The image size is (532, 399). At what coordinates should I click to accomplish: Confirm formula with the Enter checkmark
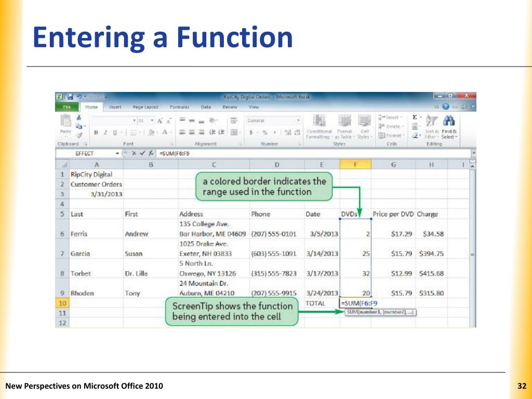tap(142, 153)
